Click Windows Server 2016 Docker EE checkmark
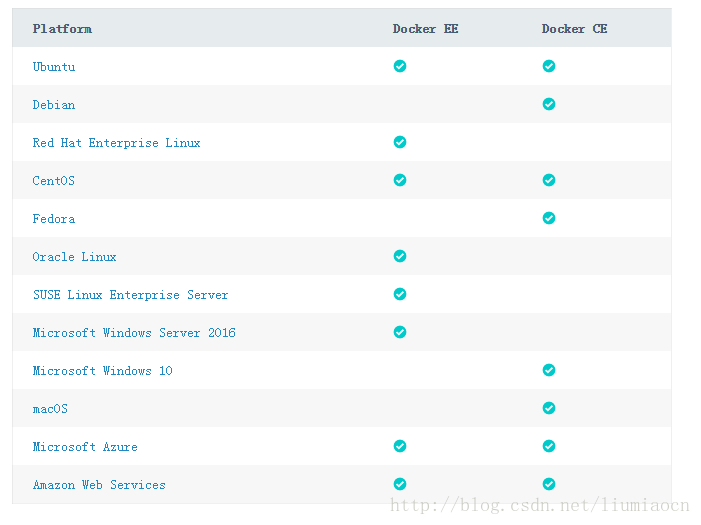 [x=400, y=332]
